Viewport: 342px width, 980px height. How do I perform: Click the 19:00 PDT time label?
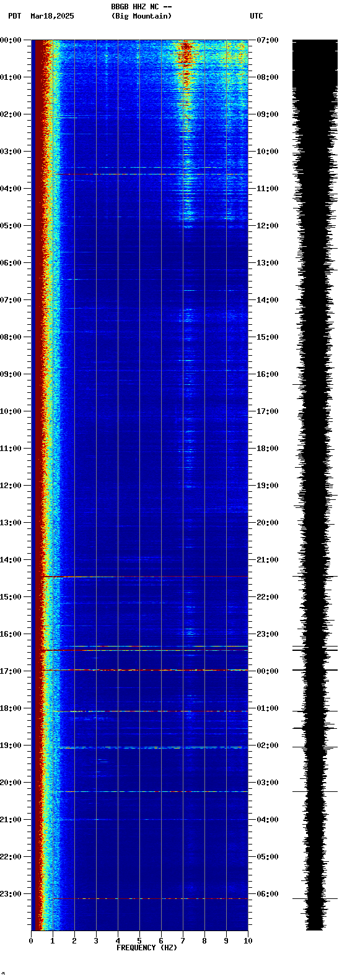pyautogui.click(x=11, y=746)
